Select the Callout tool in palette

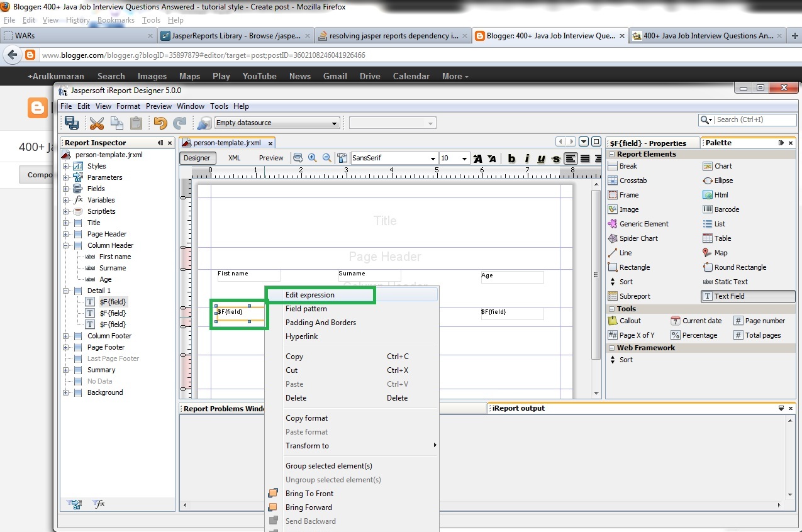pyautogui.click(x=625, y=321)
